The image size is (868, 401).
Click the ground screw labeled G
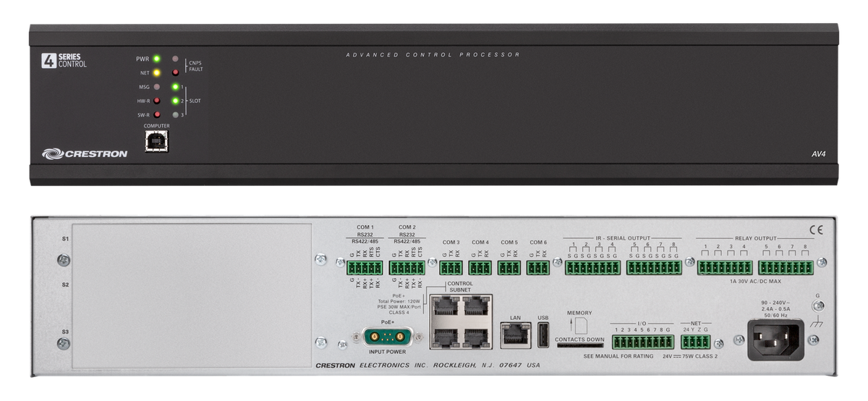pos(820,307)
